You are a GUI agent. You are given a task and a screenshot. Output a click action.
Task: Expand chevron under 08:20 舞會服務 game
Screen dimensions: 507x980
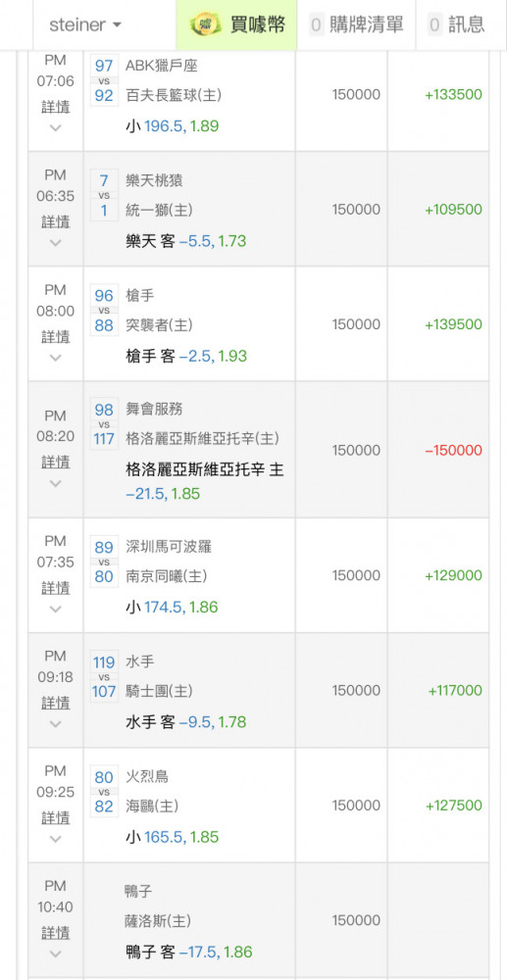coord(56,483)
